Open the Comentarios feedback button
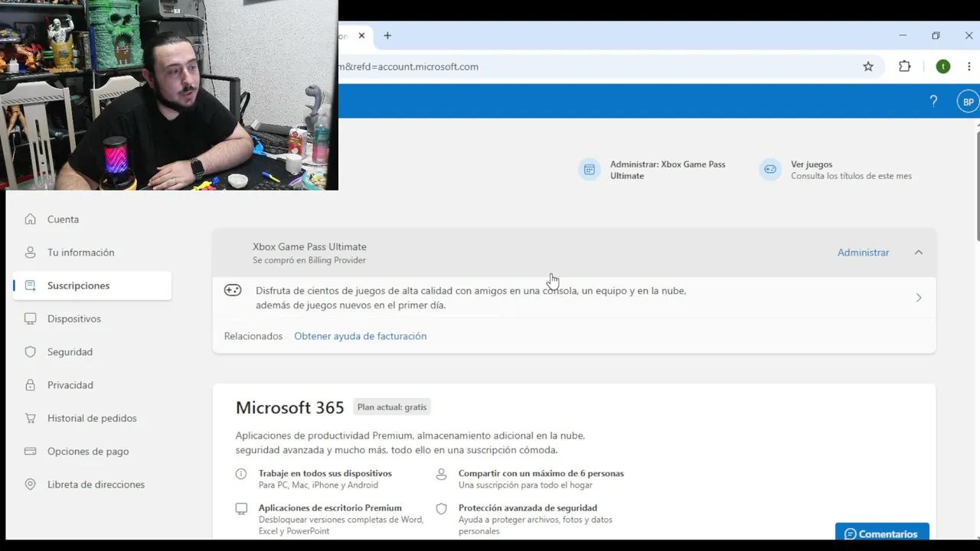 coord(882,533)
